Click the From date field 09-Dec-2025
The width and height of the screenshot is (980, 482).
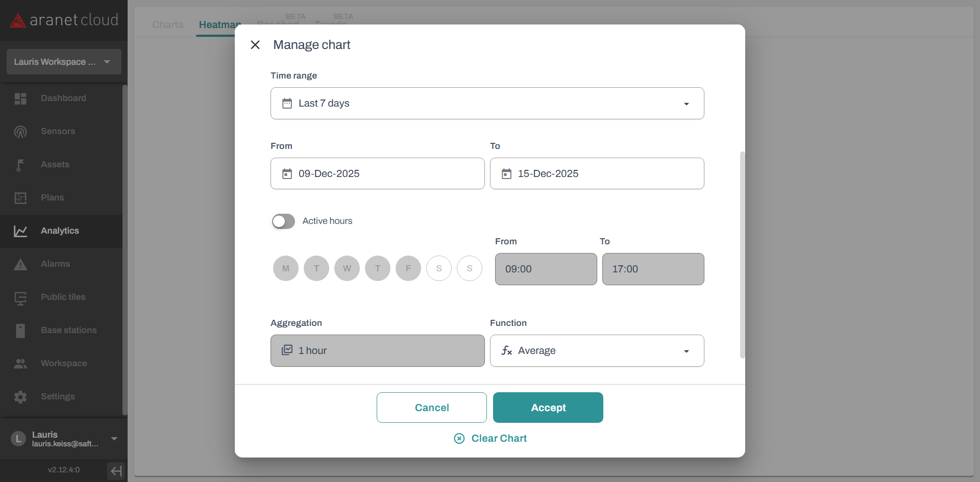click(x=377, y=174)
